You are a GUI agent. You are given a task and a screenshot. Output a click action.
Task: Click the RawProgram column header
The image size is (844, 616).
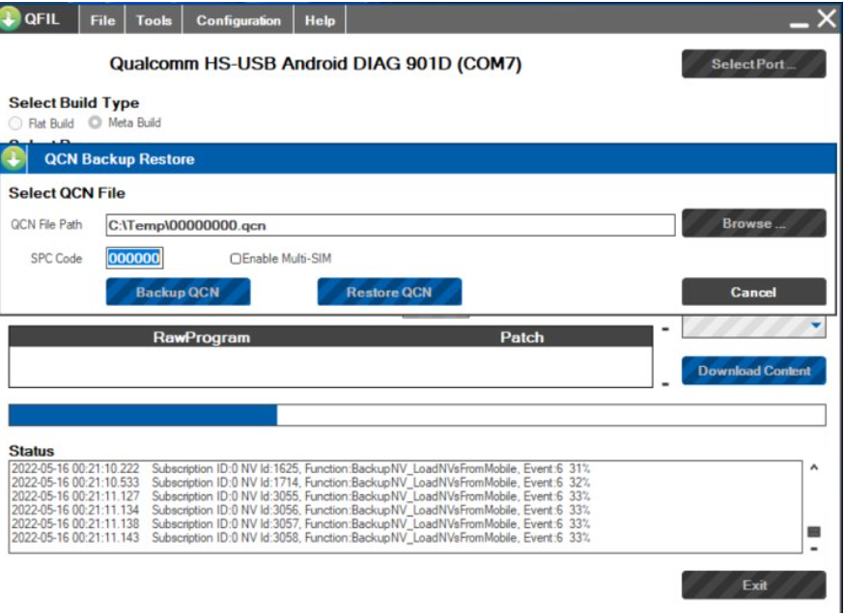point(201,337)
